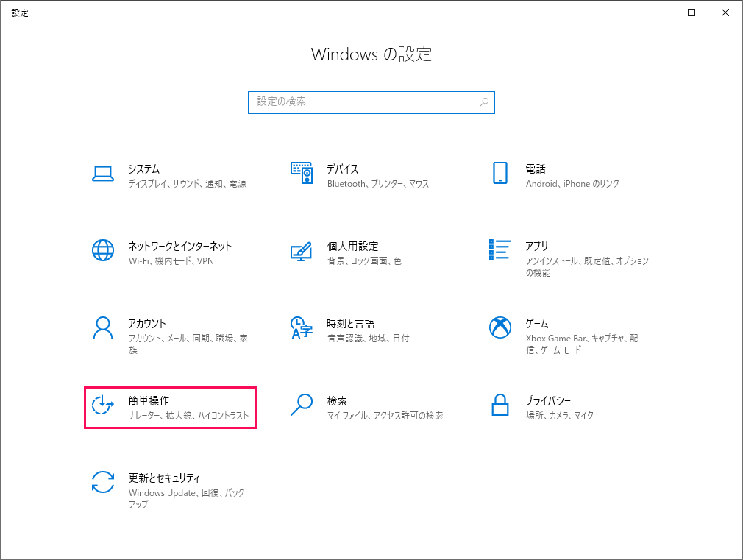Click the Xbox Game Bar description text
Screen dimensions: 743x560
coord(582,344)
